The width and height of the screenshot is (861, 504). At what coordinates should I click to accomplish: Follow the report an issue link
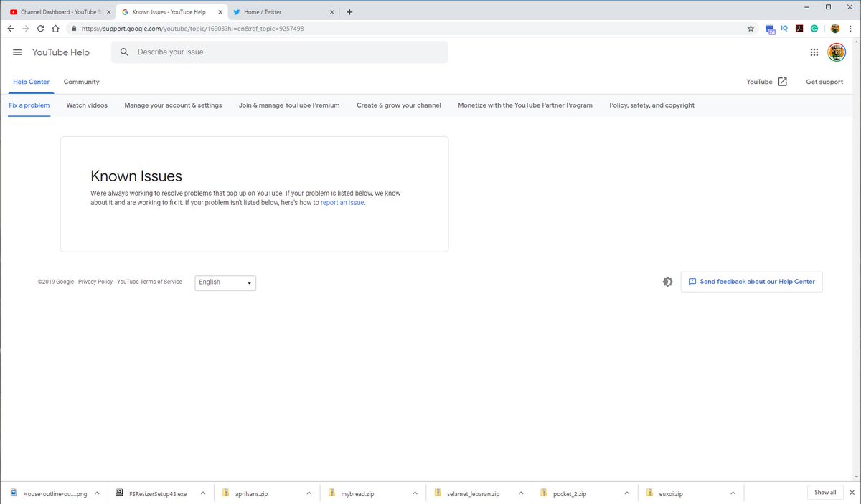(342, 203)
